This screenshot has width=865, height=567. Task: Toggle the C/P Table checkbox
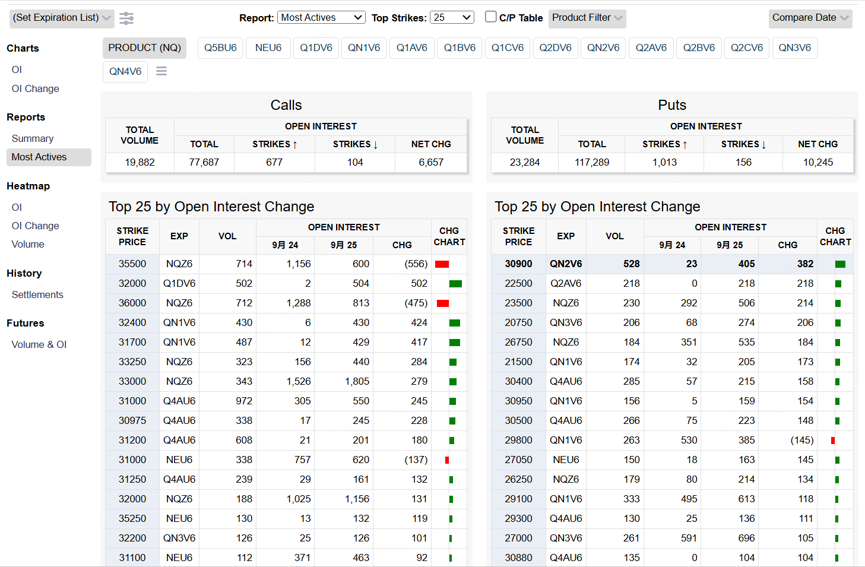pyautogui.click(x=490, y=17)
